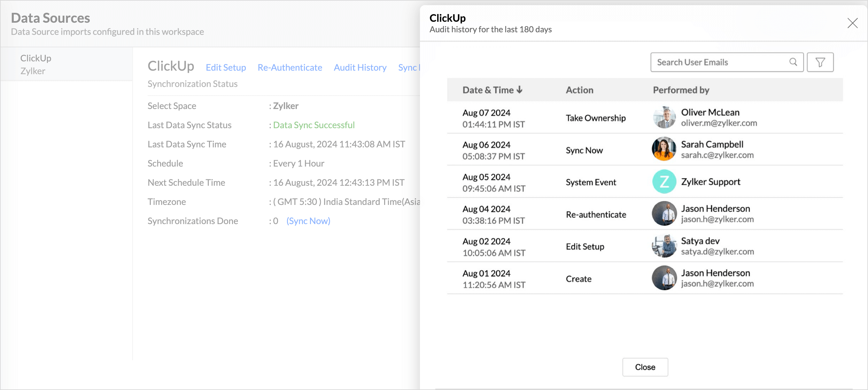Click the Create action cell

578,279
